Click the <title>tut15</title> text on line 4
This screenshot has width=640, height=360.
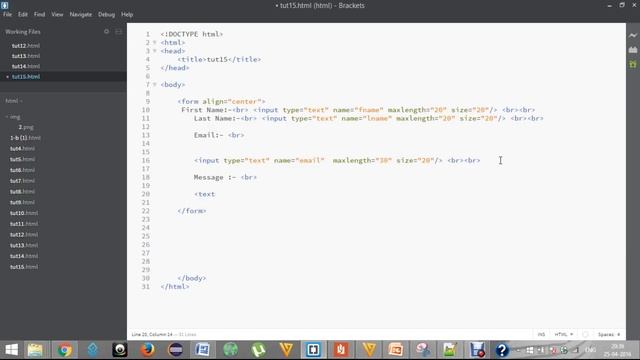[x=219, y=60]
